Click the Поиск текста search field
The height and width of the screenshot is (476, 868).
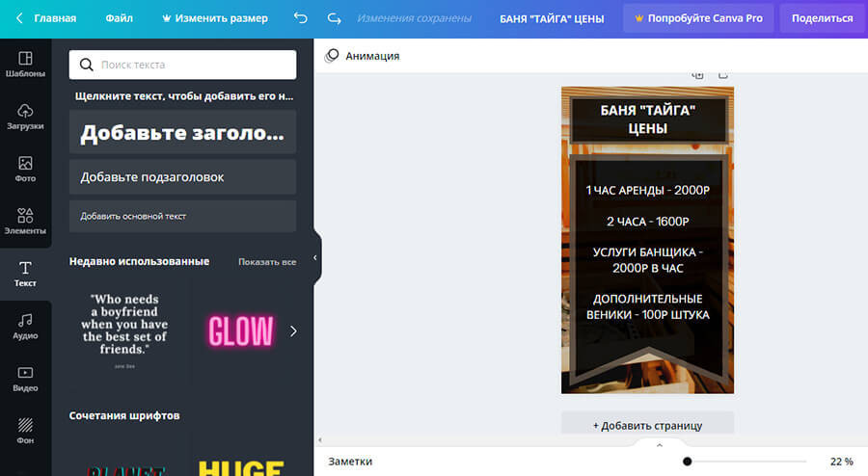182,65
